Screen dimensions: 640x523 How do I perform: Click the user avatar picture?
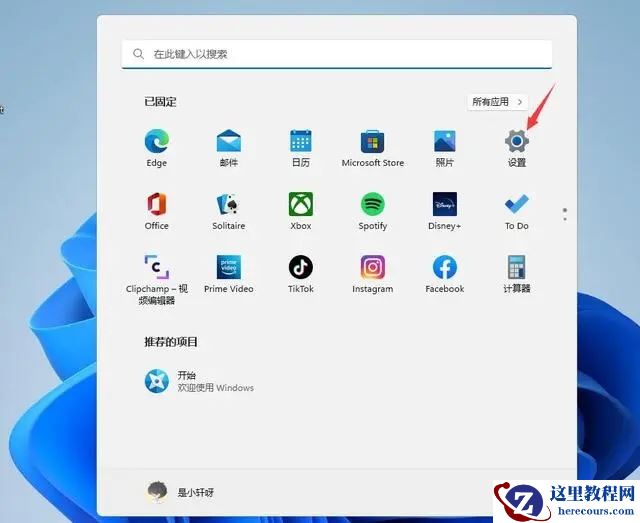[157, 492]
